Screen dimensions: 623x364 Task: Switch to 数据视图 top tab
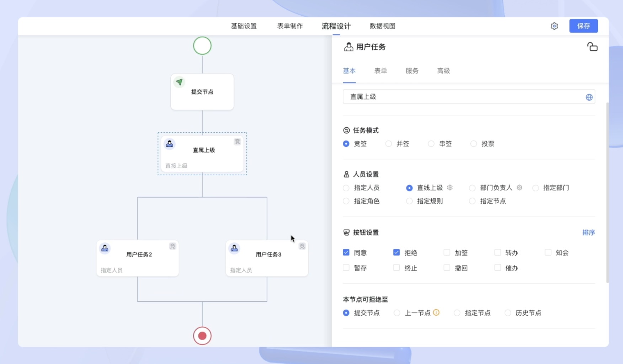click(383, 26)
